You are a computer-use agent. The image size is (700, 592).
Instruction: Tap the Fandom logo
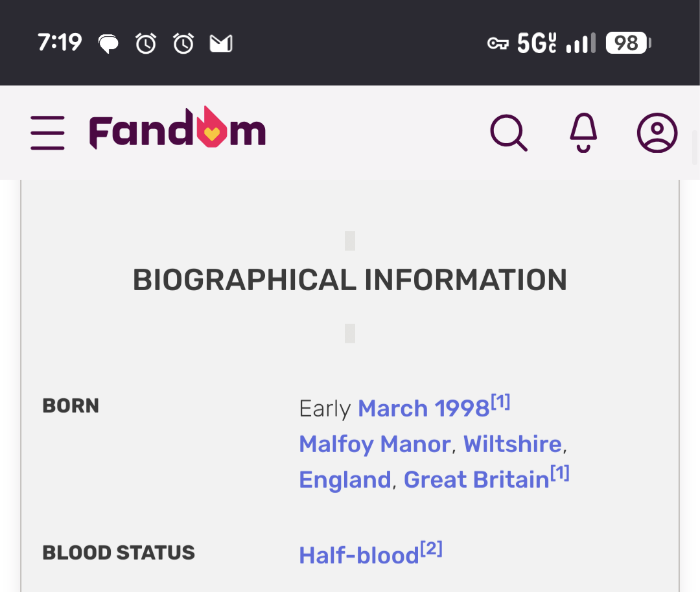178,128
